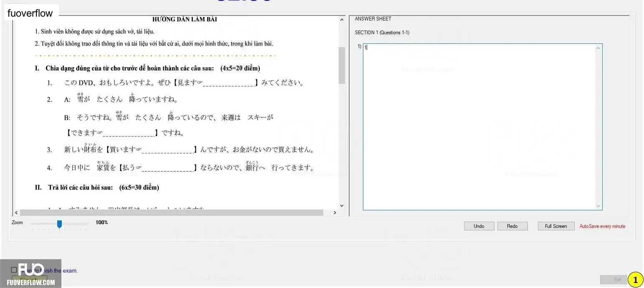The width and height of the screenshot is (644, 288).
Task: Click the 'ANSWER SHEET' label
Action: (x=373, y=19)
